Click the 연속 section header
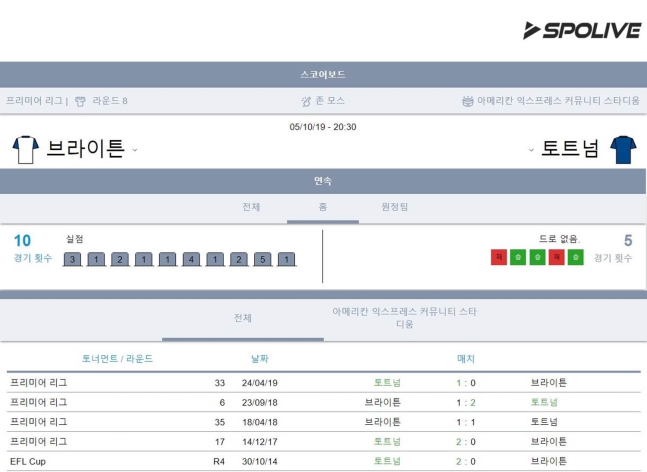647x472 pixels. click(323, 181)
